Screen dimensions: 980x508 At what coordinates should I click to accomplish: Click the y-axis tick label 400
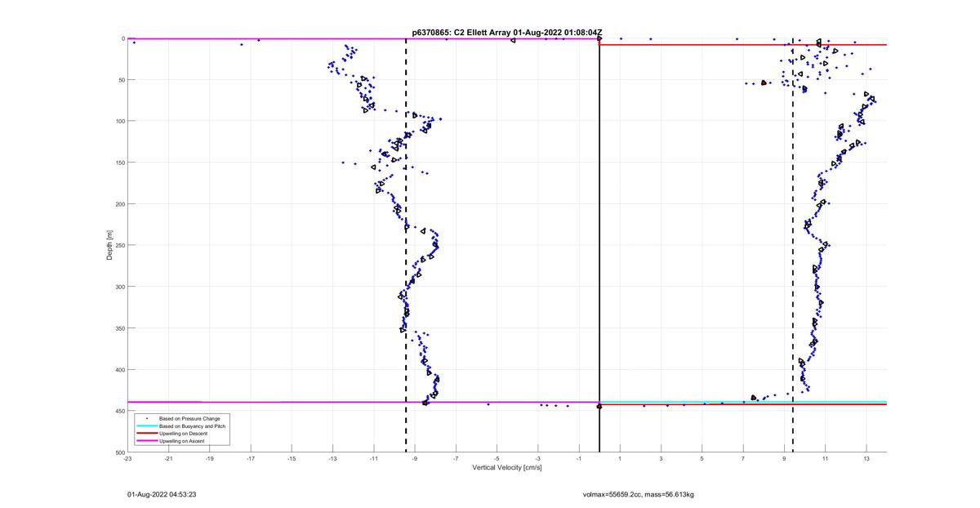(x=119, y=370)
